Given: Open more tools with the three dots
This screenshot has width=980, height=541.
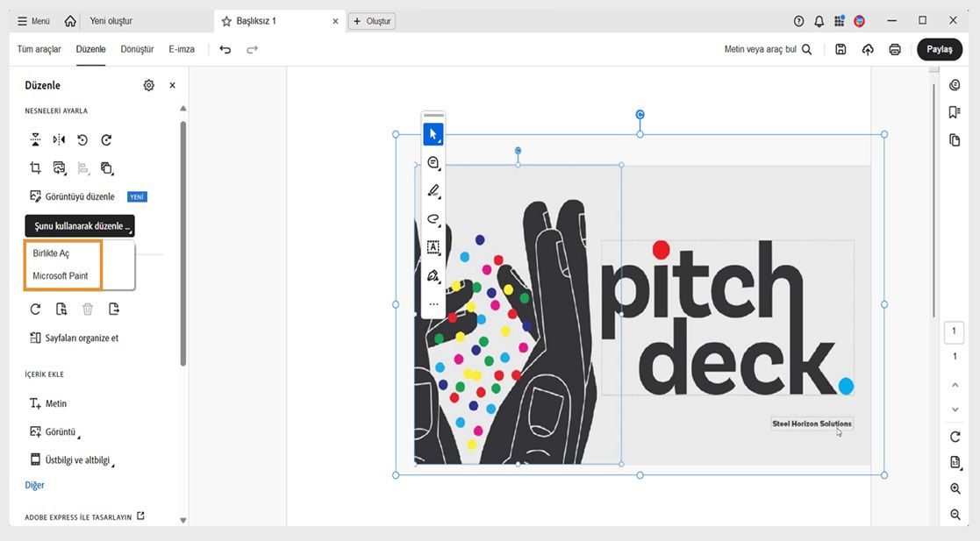Looking at the screenshot, I should click(433, 304).
